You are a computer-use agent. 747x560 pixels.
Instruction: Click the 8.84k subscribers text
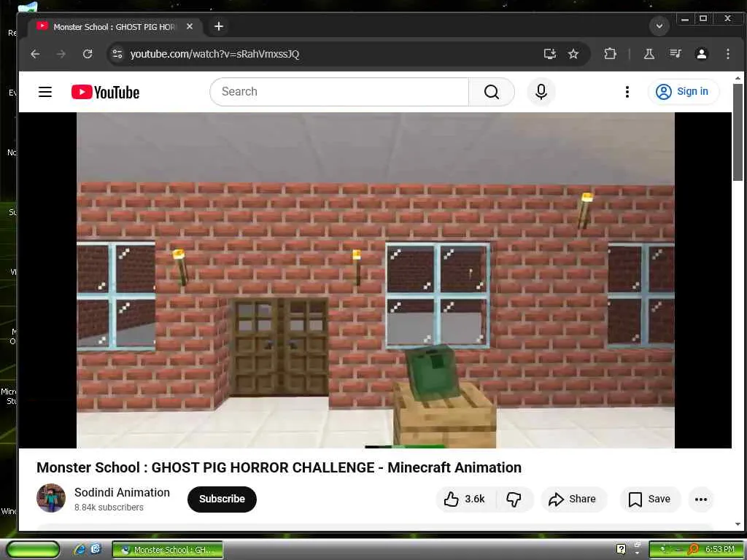tap(109, 507)
